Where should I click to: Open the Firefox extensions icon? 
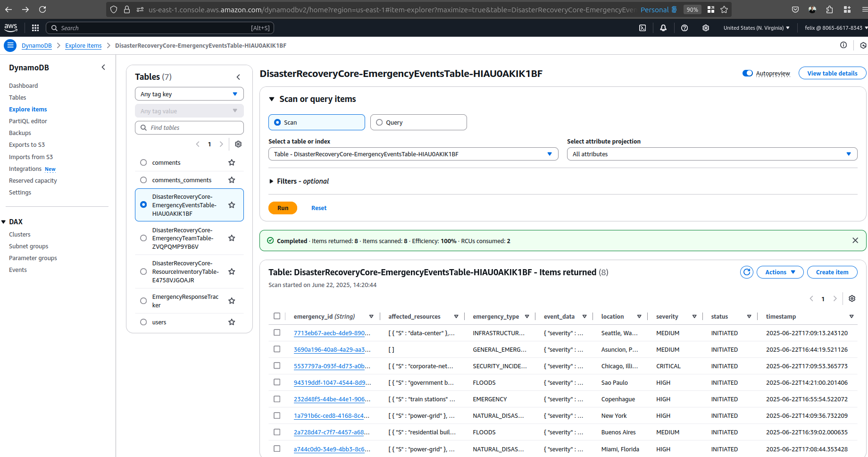click(x=830, y=9)
